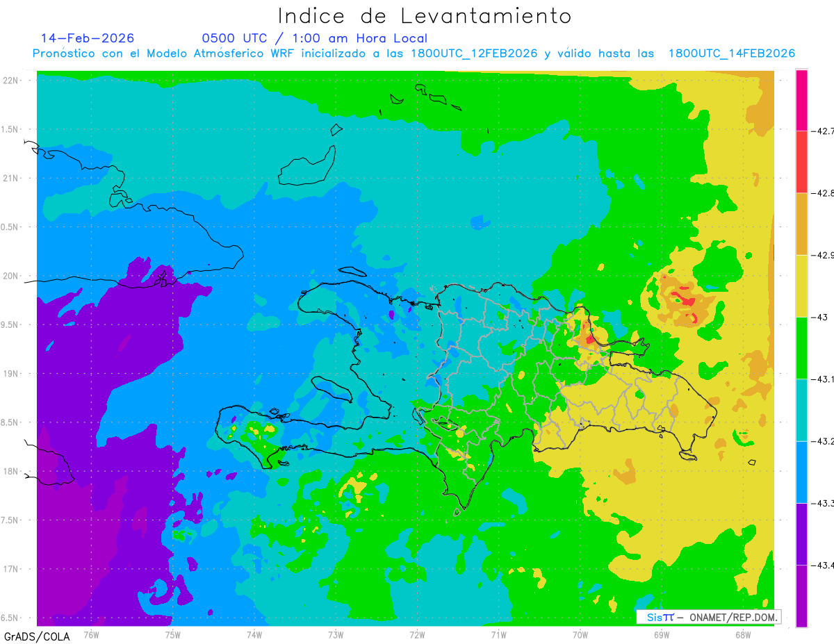834x644 pixels.
Task: Click the '9.5N' latitude label
Action: pyautogui.click(x=10, y=324)
